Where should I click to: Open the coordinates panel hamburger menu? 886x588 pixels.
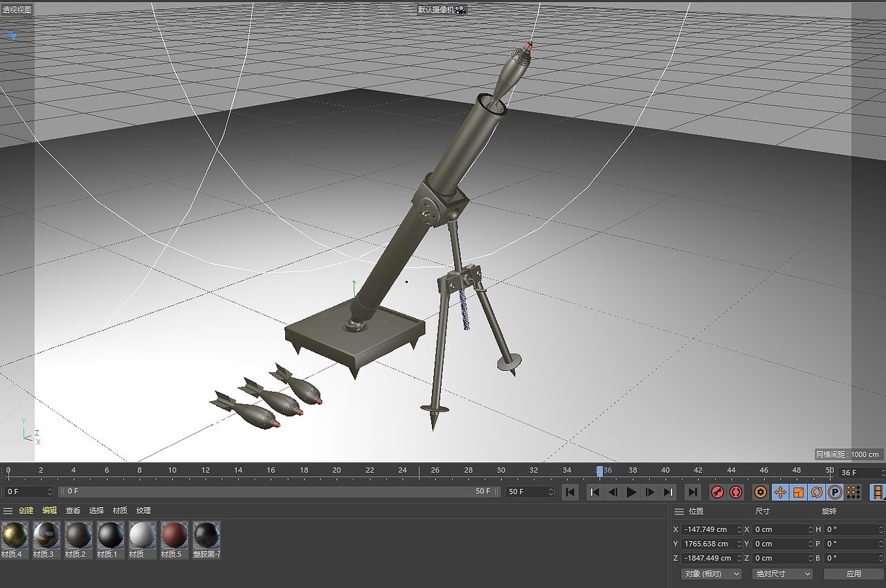(x=679, y=511)
